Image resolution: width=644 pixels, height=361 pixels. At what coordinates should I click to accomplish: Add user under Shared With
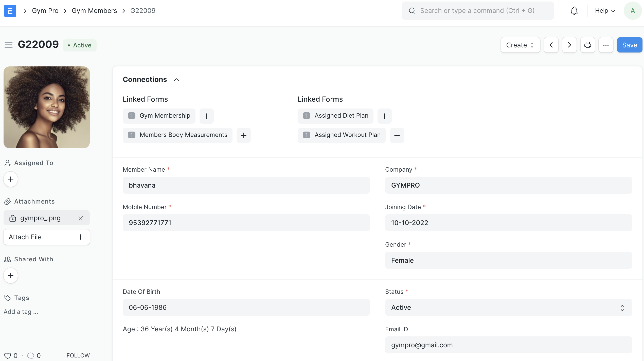(x=11, y=276)
